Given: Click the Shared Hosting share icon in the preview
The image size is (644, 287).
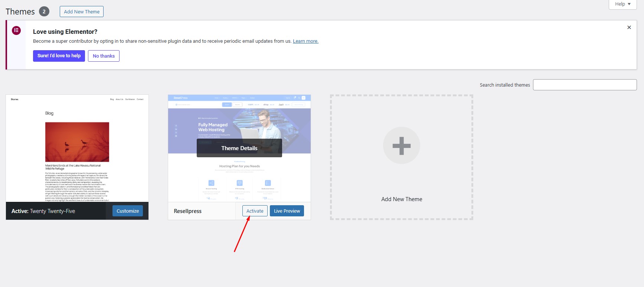Looking at the screenshot, I should coord(211,183).
